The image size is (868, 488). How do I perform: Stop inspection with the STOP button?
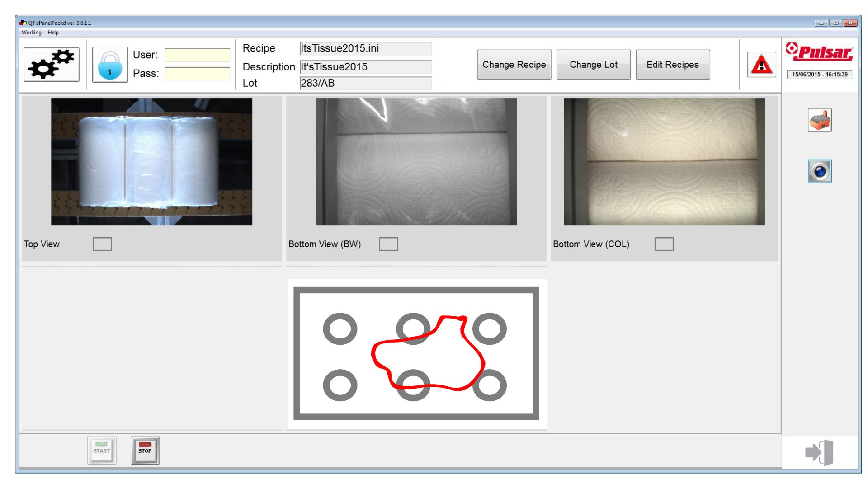click(145, 450)
